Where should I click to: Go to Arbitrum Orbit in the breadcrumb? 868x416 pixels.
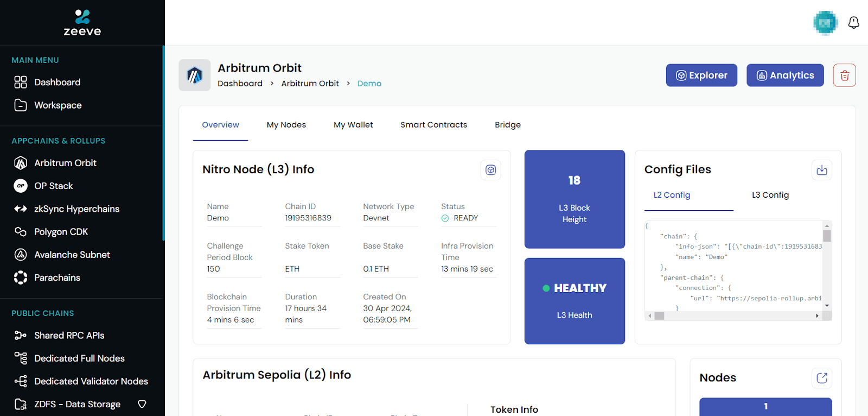(310, 84)
